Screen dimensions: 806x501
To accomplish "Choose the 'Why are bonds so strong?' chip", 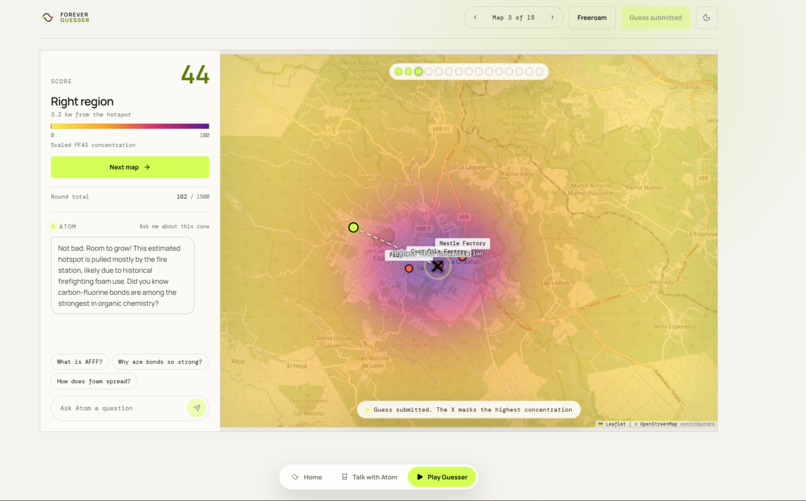I will tap(160, 362).
